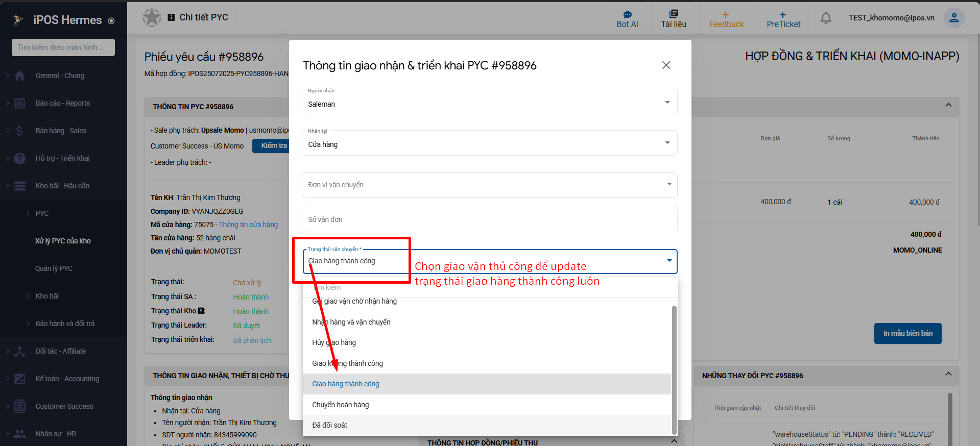Click the In mẫu biên bản button
The image size is (980, 446).
tap(907, 333)
